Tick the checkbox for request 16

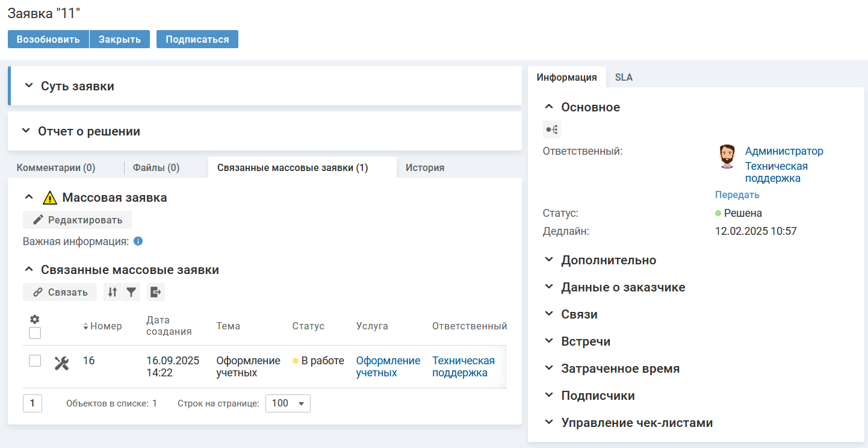pos(35,361)
